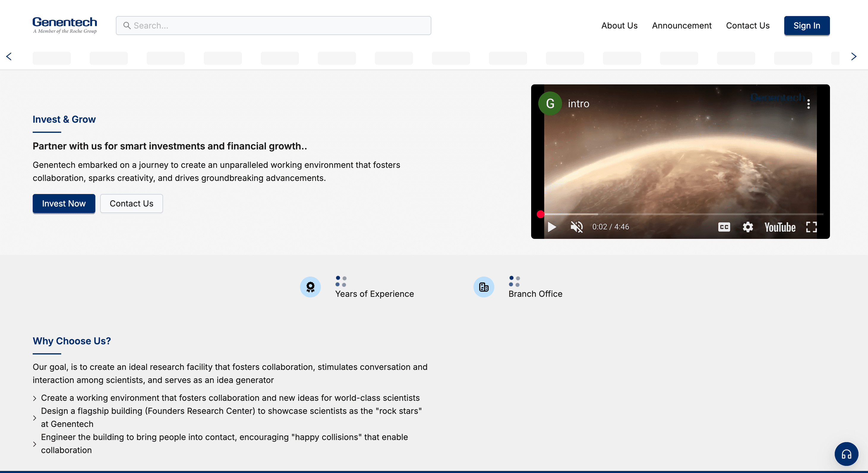The height and width of the screenshot is (473, 868).
Task: Unmute the video speaker icon
Action: click(577, 227)
